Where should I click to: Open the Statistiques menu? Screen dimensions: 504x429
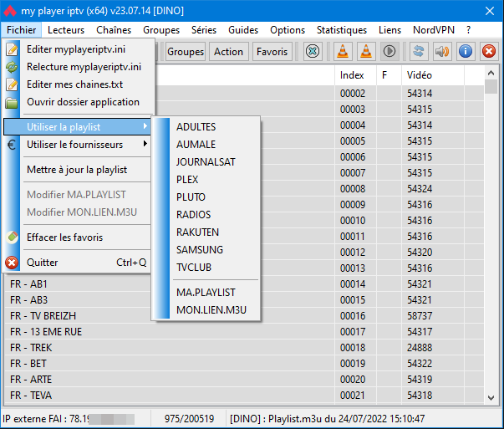tap(342, 30)
